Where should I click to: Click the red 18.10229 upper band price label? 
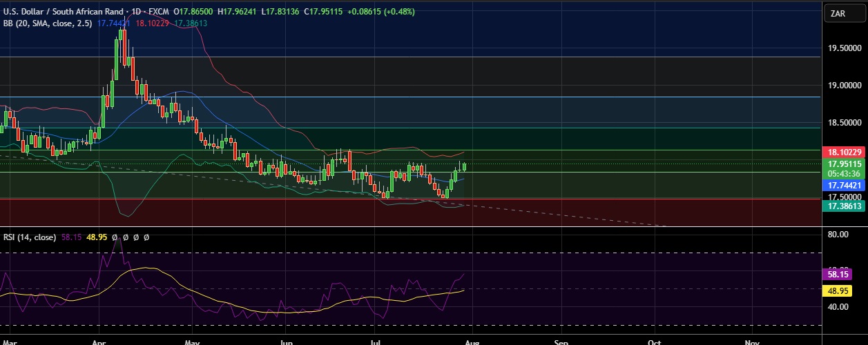[845, 151]
